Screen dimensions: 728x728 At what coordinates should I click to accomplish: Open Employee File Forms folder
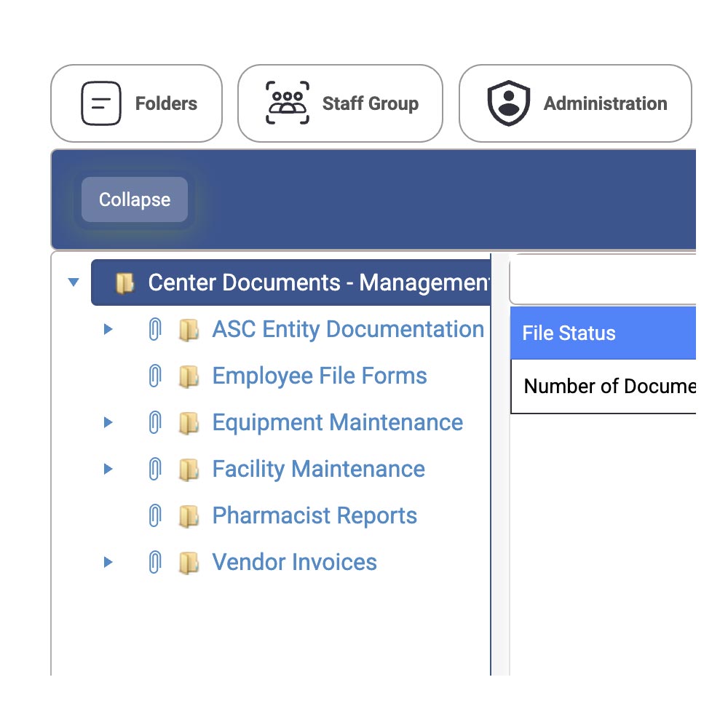click(320, 376)
